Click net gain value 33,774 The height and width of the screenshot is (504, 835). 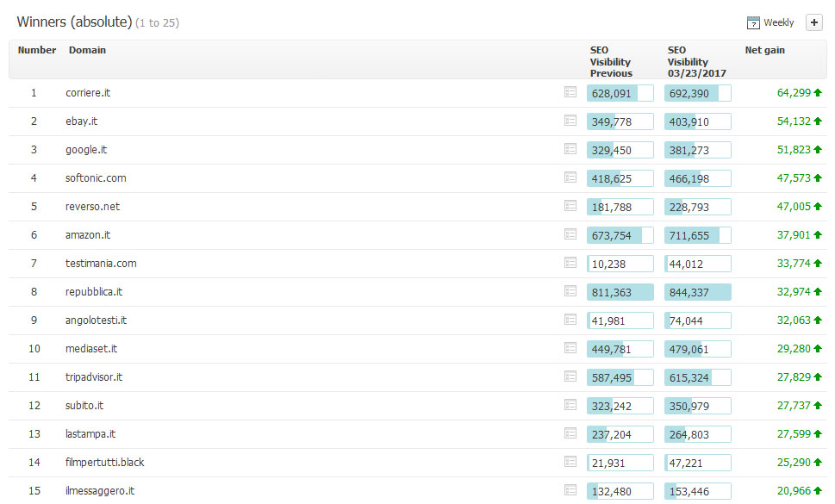[x=794, y=264]
